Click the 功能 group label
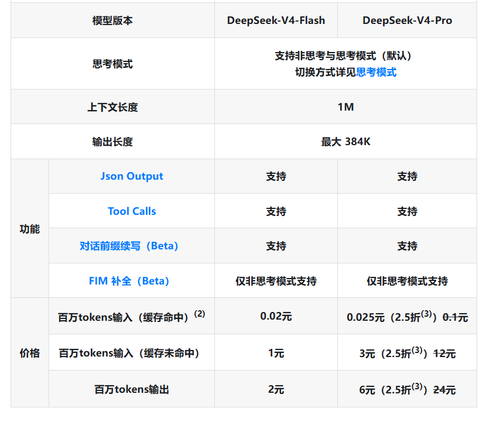 30,229
